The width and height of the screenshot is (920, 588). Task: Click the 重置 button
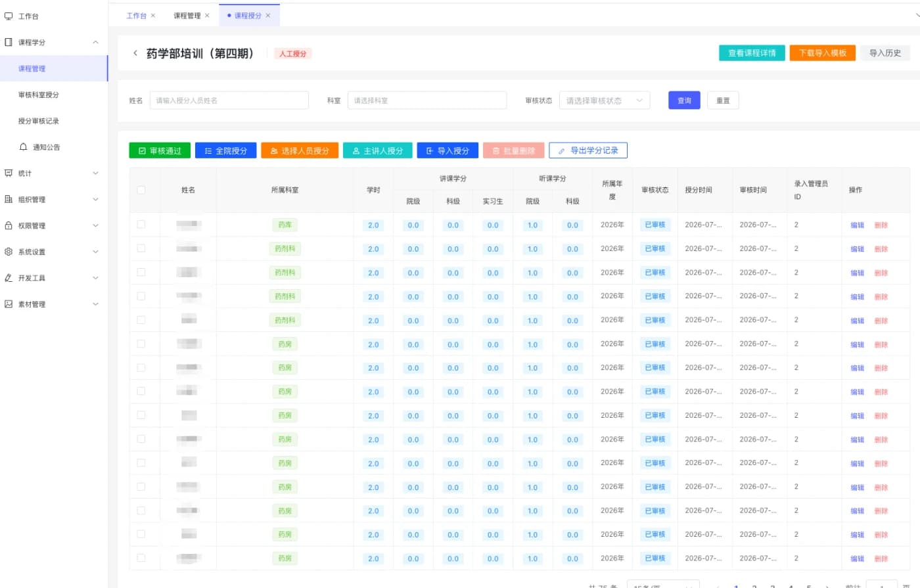pyautogui.click(x=723, y=101)
